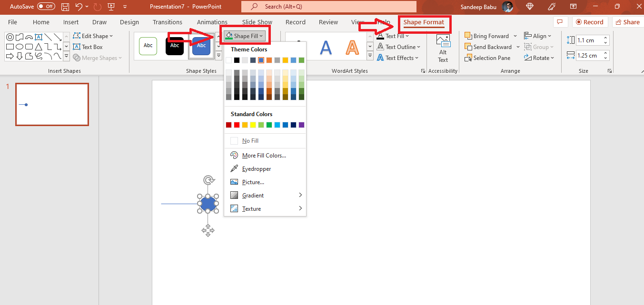The width and height of the screenshot is (644, 305).
Task: Activate the Eyedropper tool
Action: pyautogui.click(x=265, y=169)
